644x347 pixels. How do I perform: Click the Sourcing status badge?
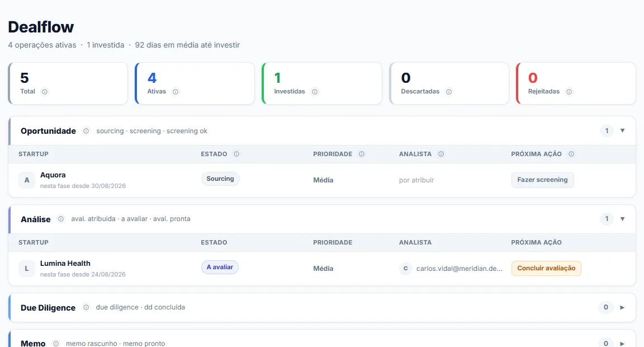220,179
